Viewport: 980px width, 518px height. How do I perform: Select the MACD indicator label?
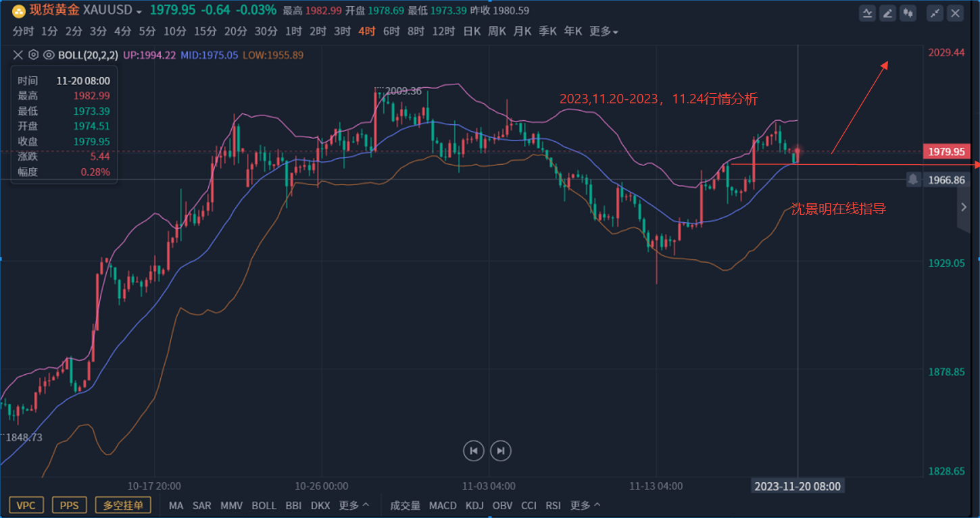pyautogui.click(x=443, y=505)
